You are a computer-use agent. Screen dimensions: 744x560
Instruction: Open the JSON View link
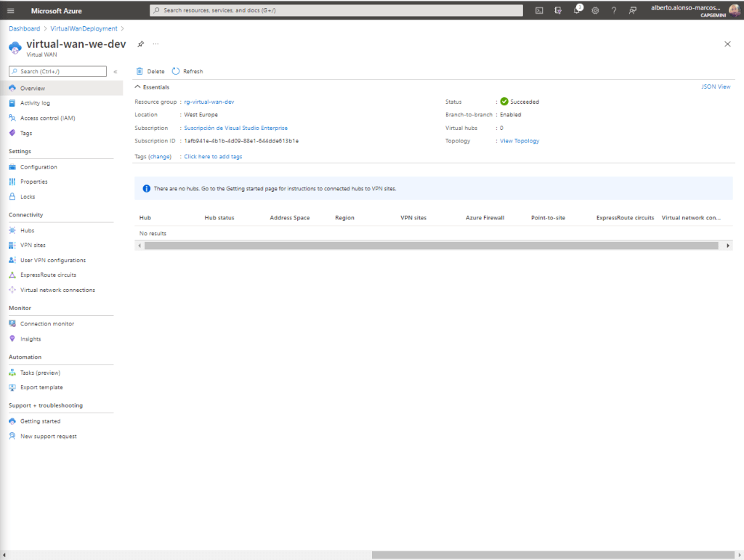(x=715, y=86)
